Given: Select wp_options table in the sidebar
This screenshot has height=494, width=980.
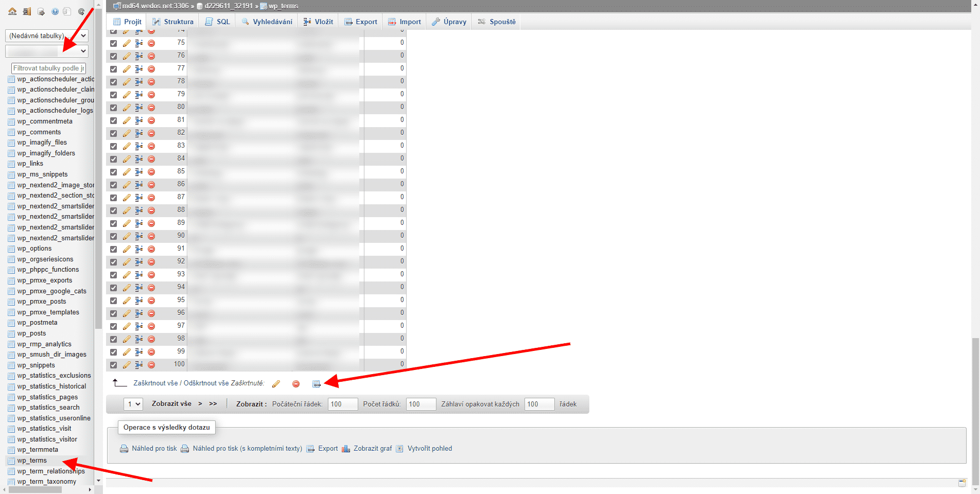Looking at the screenshot, I should [x=34, y=249].
